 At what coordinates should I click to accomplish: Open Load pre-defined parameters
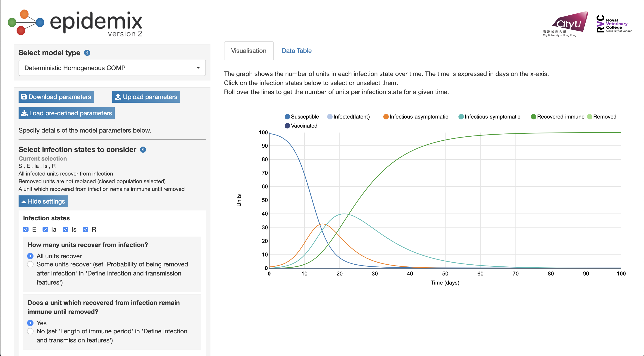click(x=67, y=113)
